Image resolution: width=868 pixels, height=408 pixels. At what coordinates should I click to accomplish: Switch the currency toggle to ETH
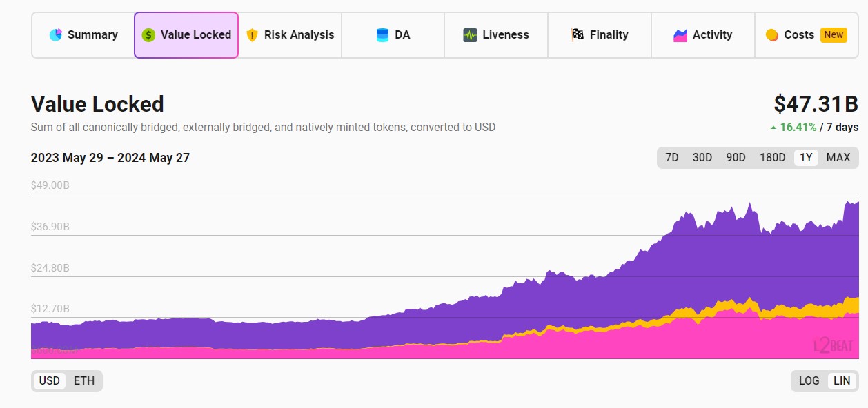83,380
